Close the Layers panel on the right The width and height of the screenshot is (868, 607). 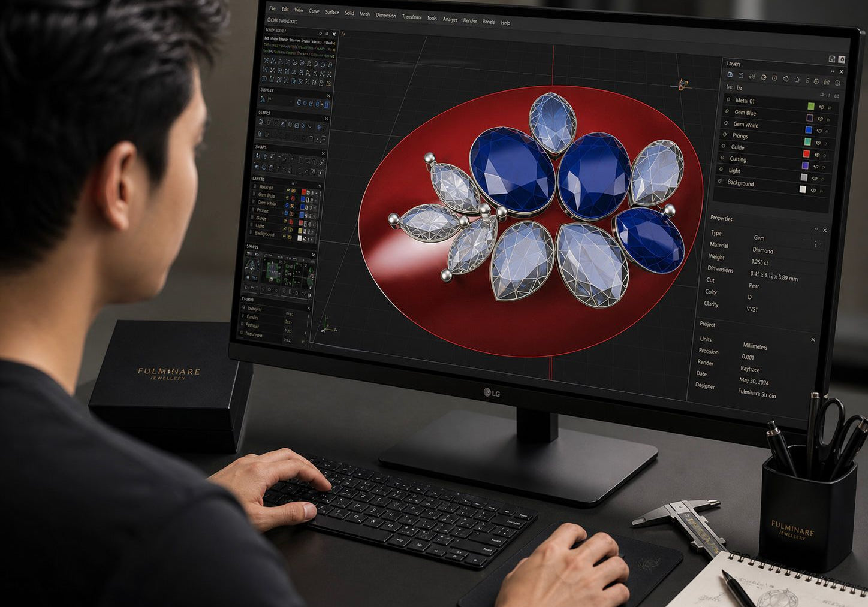click(842, 72)
